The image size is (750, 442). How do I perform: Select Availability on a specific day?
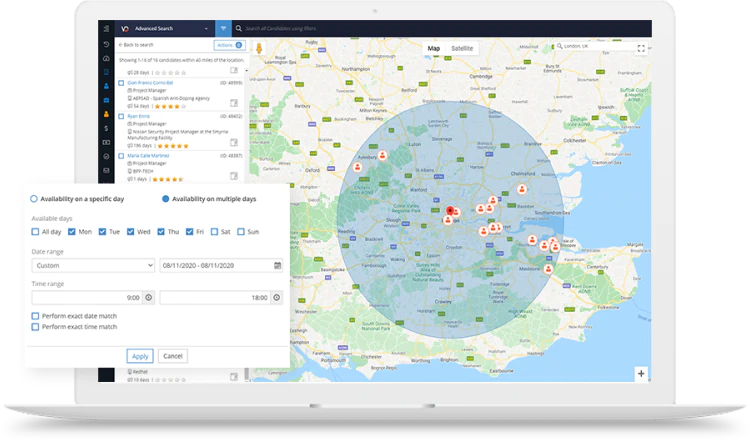(x=33, y=199)
